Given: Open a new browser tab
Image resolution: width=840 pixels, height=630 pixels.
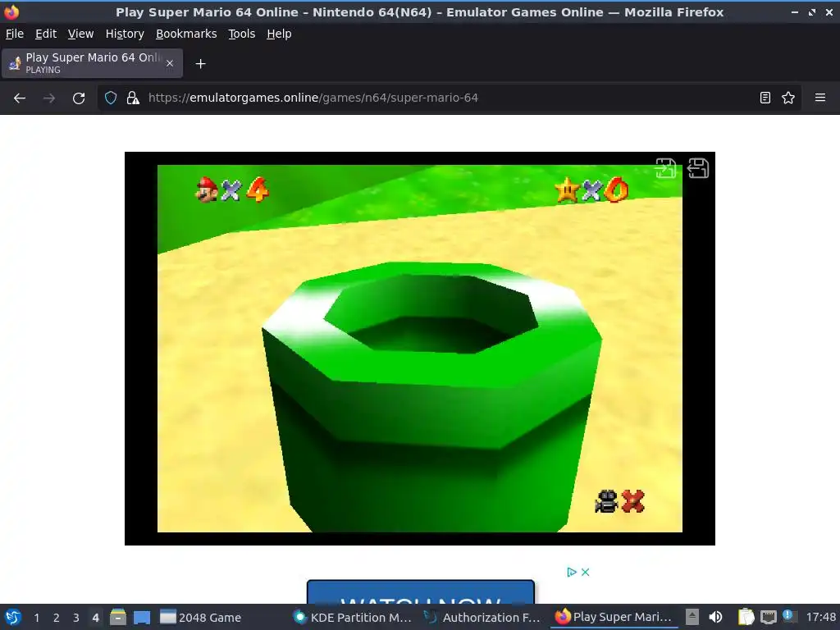Looking at the screenshot, I should [x=200, y=64].
